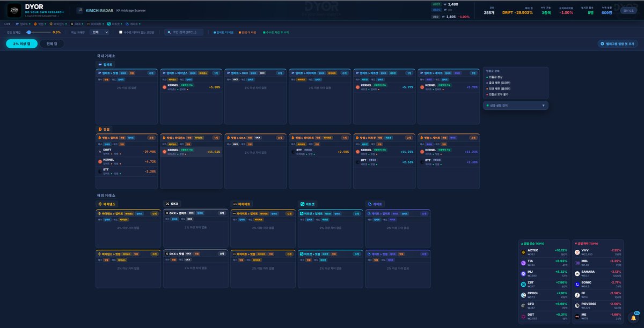
Task: Click the Gate section header icon
Action: click(369, 204)
